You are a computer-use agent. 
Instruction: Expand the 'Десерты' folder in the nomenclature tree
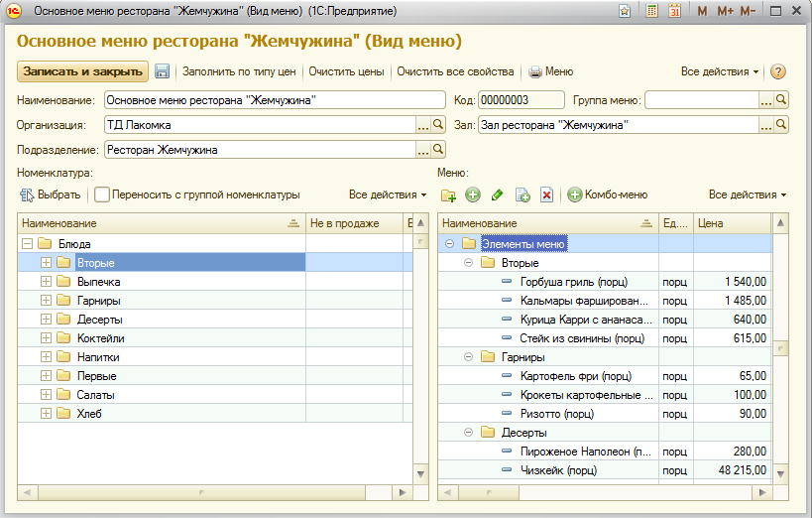pos(46,320)
